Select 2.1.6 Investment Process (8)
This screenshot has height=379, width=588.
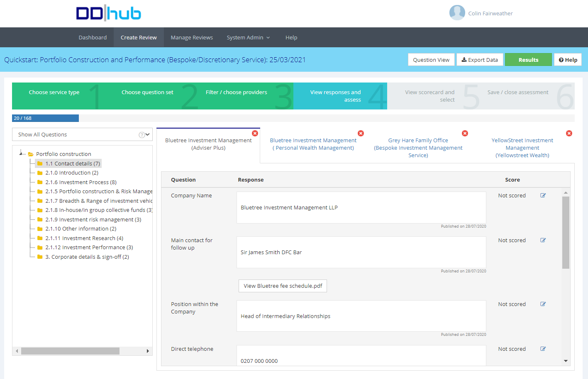81,182
